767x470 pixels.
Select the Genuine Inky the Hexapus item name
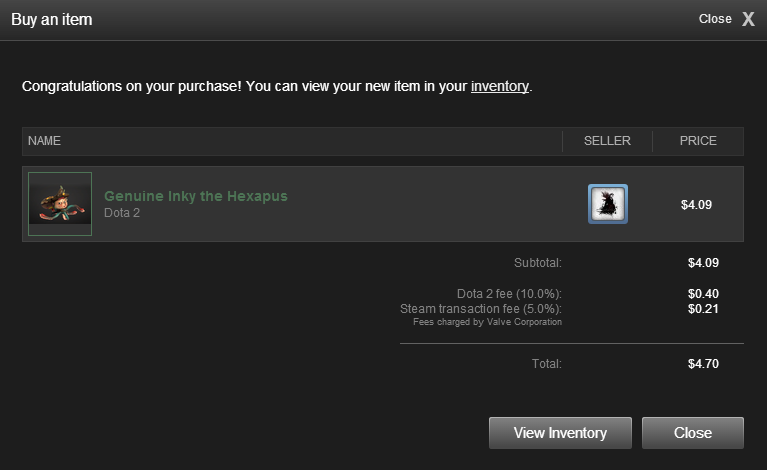pos(196,196)
